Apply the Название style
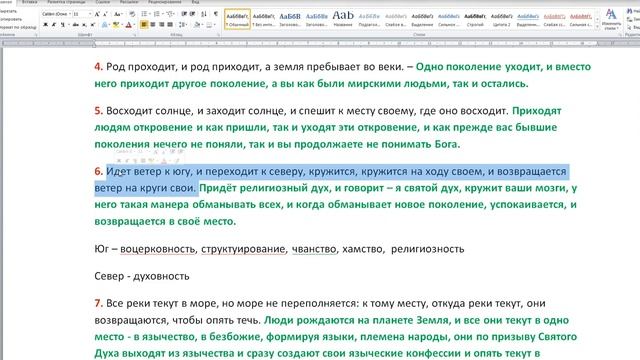 pos(343,20)
